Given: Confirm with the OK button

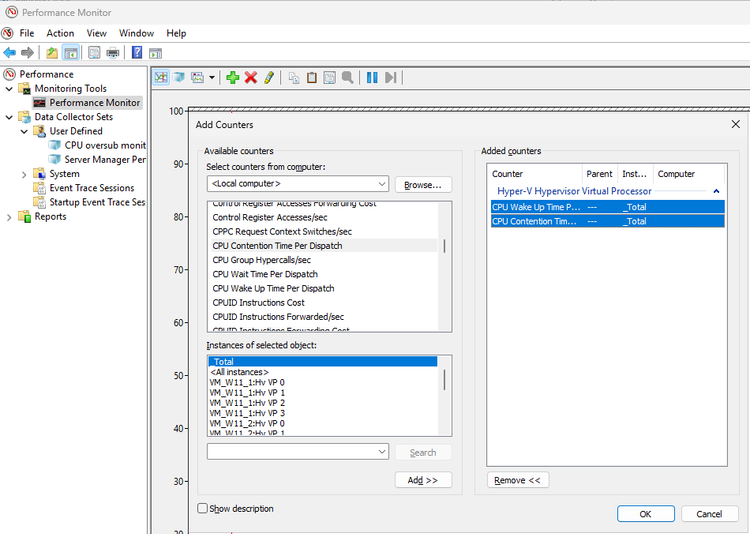Looking at the screenshot, I should click(x=645, y=514).
